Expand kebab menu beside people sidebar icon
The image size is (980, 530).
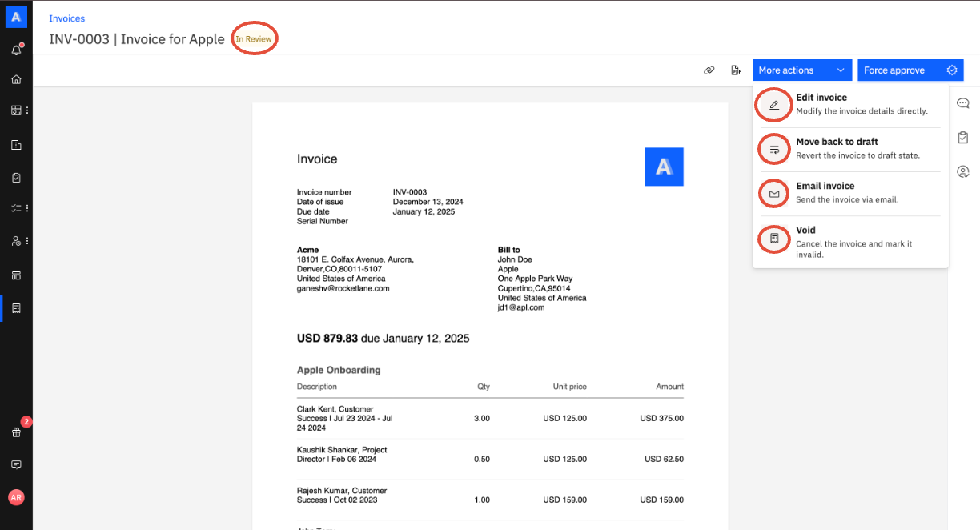click(x=27, y=241)
